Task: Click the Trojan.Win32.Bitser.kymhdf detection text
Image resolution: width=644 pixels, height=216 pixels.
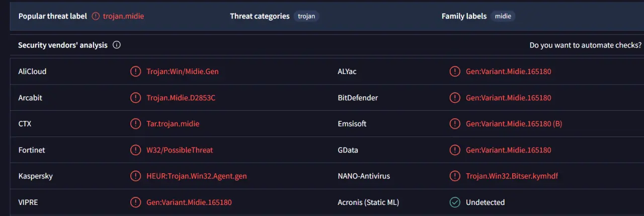Action: tap(512, 176)
